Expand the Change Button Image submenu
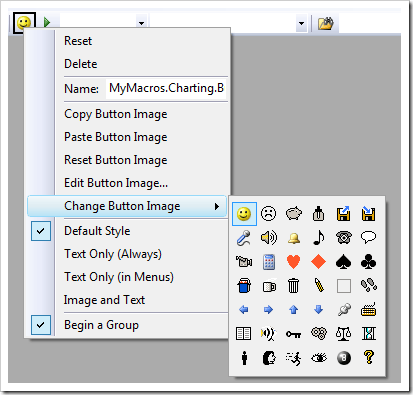Viewport: 413px width, 395px height. pyautogui.click(x=127, y=206)
